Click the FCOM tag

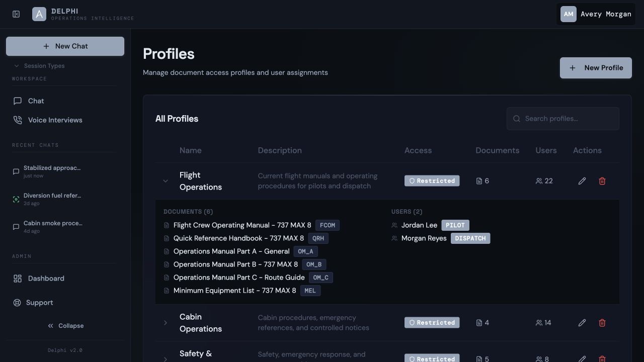328,225
